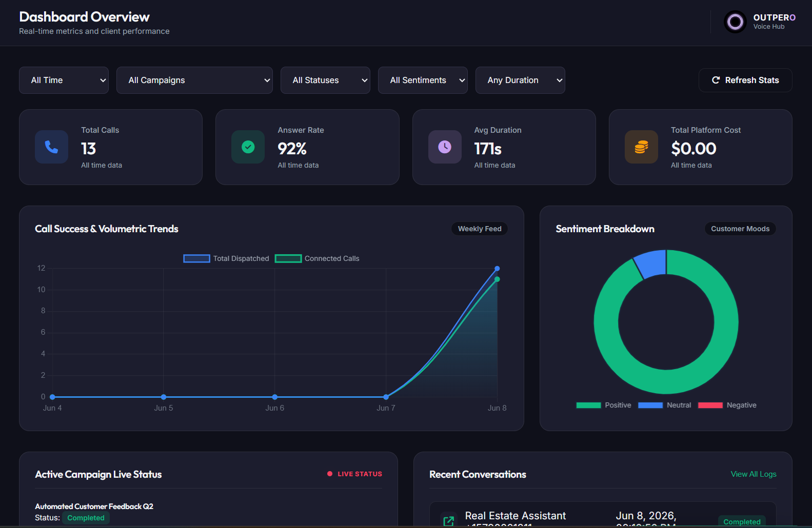Viewport: 812px width, 528px height.
Task: Open the View All Logs link
Action: tap(754, 474)
